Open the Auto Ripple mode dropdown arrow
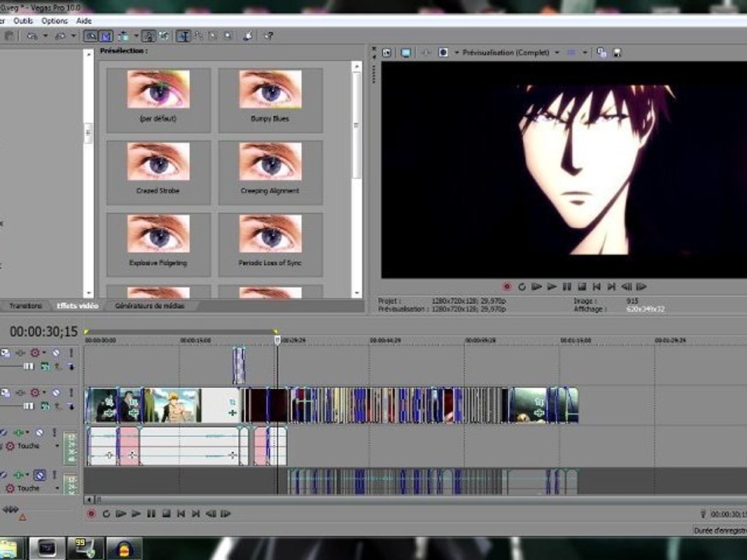747x560 pixels. (135, 36)
